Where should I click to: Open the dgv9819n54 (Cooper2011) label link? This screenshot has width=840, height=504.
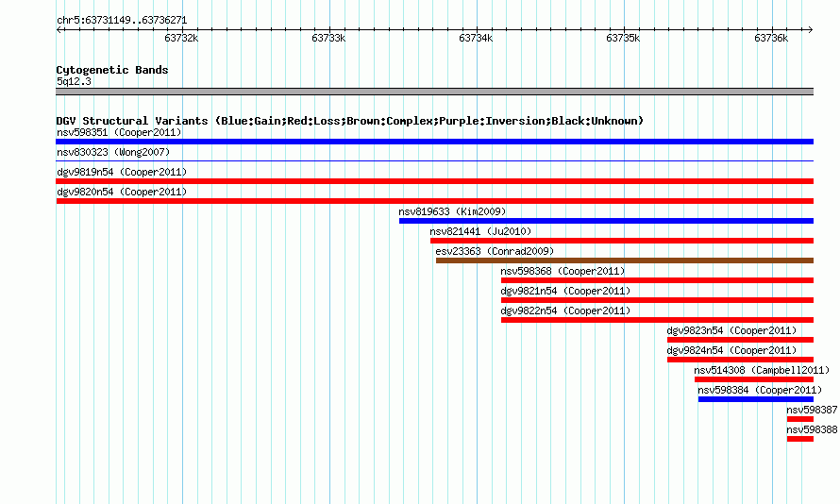click(122, 172)
